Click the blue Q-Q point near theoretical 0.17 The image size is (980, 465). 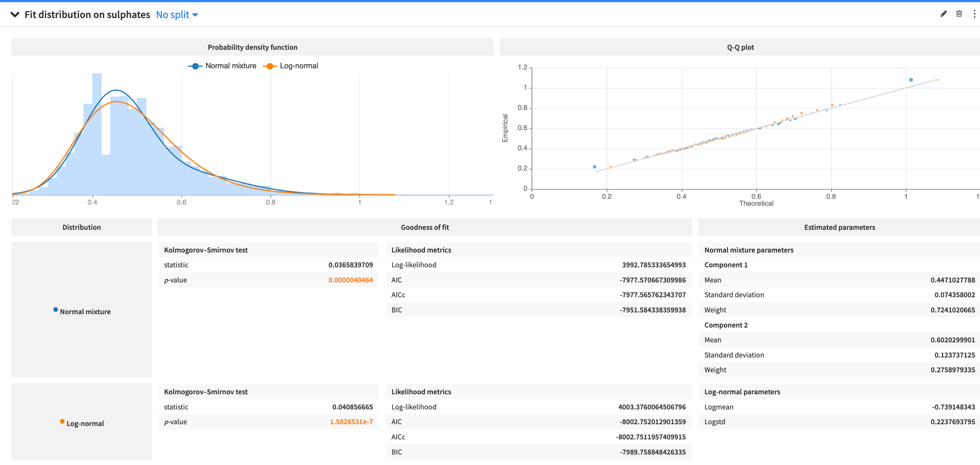click(595, 167)
